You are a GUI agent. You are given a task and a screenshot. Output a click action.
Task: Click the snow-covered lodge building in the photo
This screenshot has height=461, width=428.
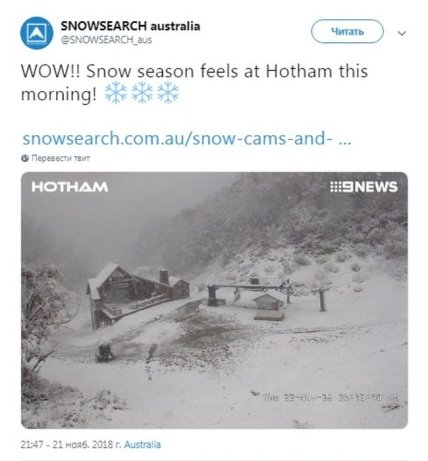click(138, 293)
